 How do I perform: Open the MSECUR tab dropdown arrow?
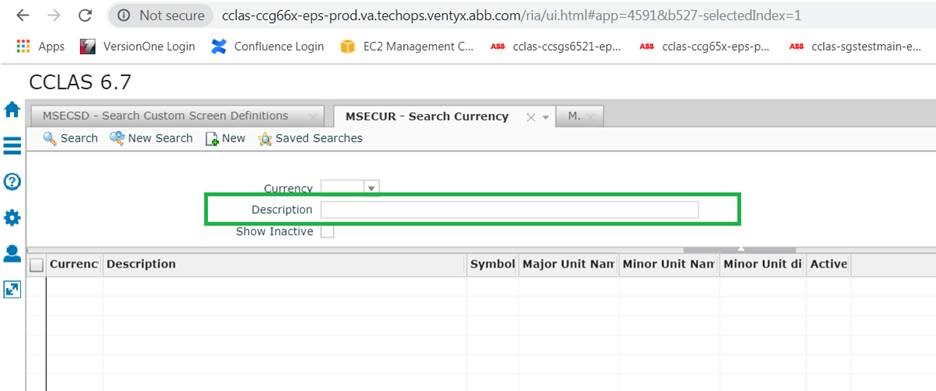[545, 118]
